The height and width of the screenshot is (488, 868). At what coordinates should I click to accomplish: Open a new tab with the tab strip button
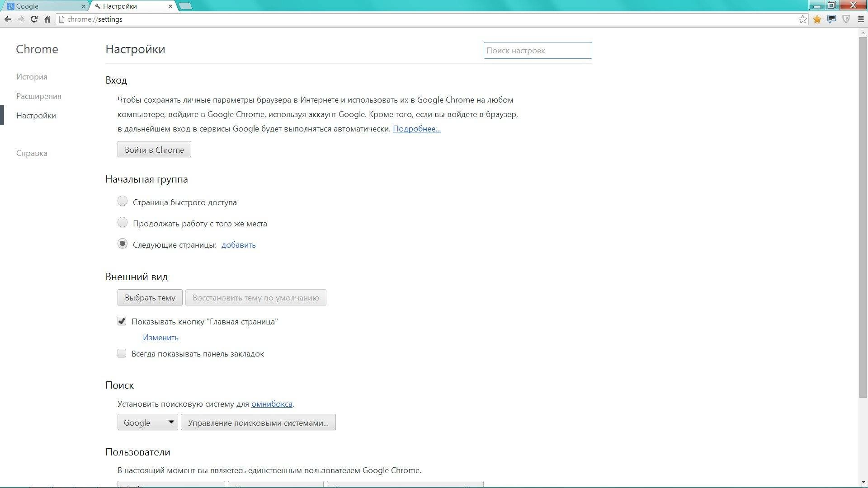tap(185, 6)
